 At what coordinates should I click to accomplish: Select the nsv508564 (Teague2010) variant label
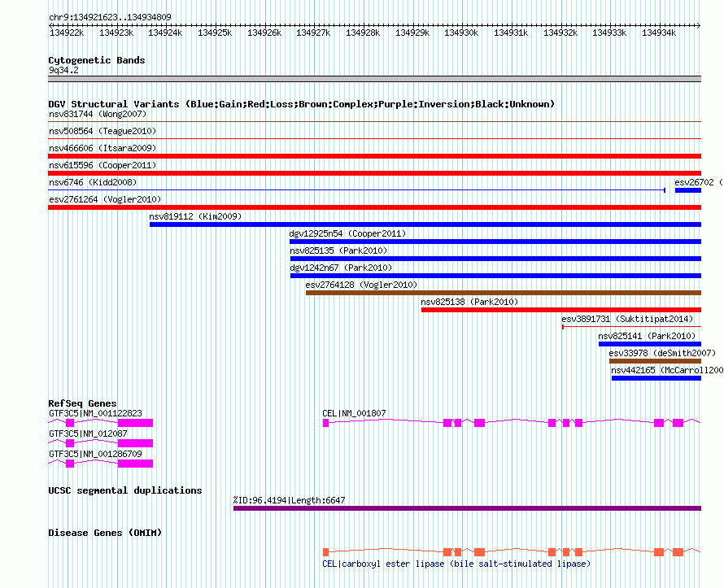pos(102,131)
